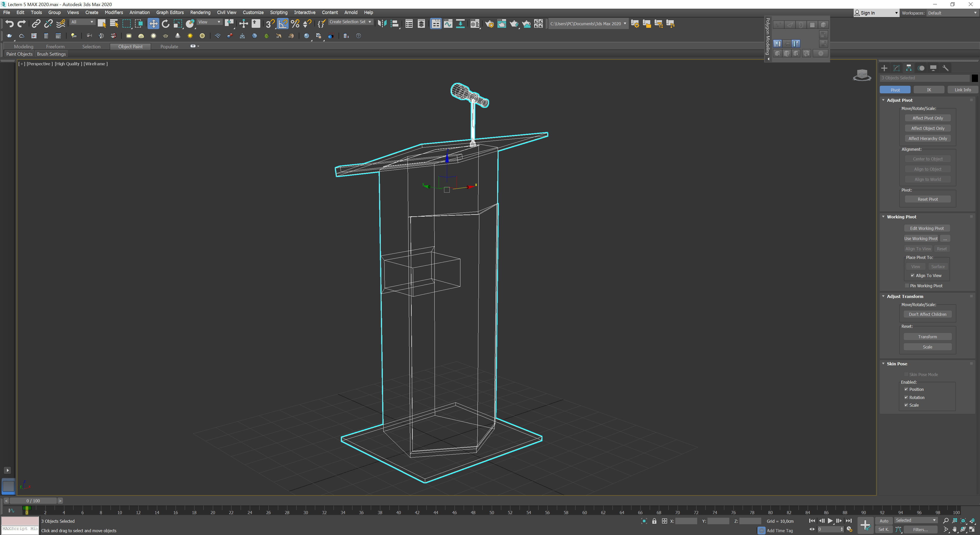Open the Scripting menu
The image size is (980, 535).
point(278,13)
